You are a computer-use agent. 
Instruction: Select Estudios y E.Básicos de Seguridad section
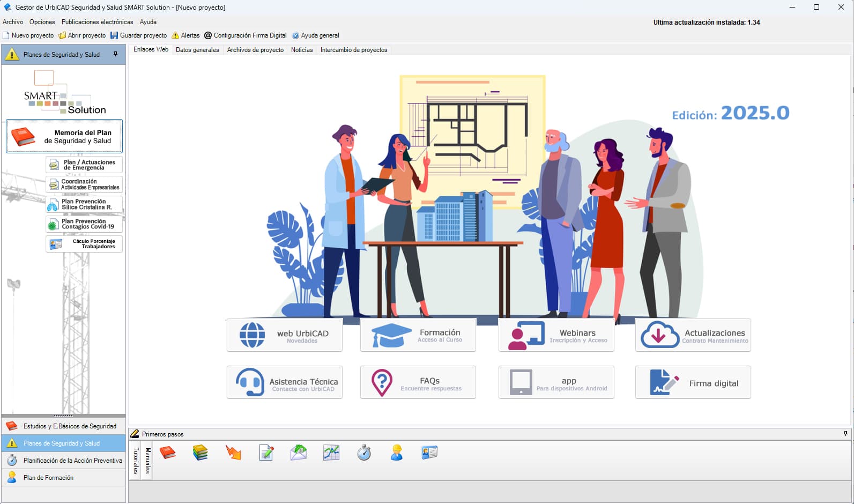point(63,426)
